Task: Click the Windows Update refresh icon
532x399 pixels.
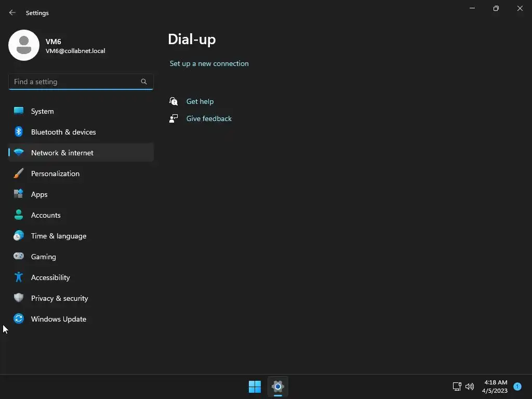Action: coord(19,318)
